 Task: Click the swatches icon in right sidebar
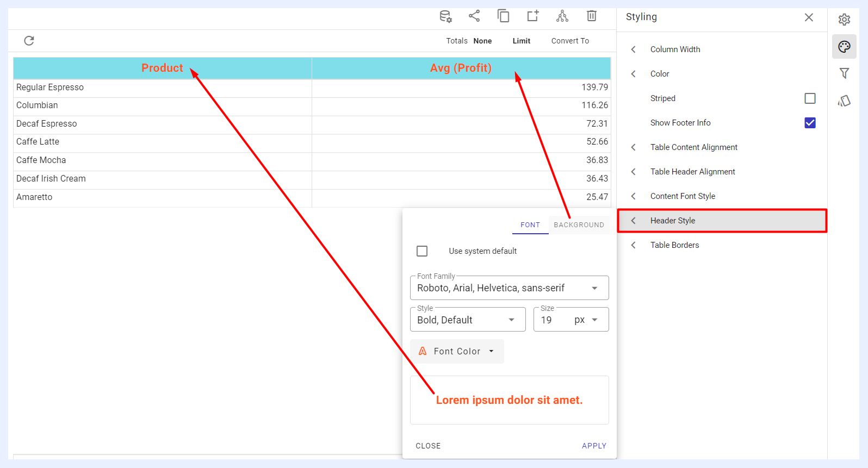tap(844, 101)
